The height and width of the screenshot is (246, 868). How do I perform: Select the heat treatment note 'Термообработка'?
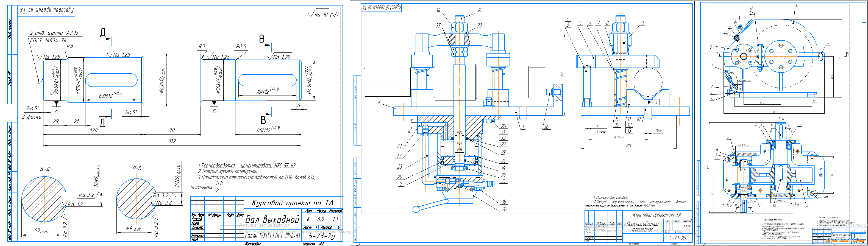pyautogui.click(x=247, y=166)
